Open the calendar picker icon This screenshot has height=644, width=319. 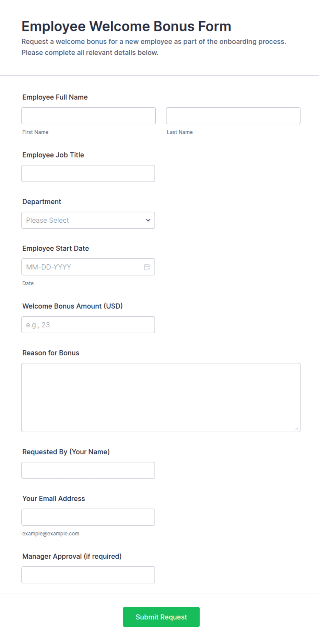pos(147,267)
